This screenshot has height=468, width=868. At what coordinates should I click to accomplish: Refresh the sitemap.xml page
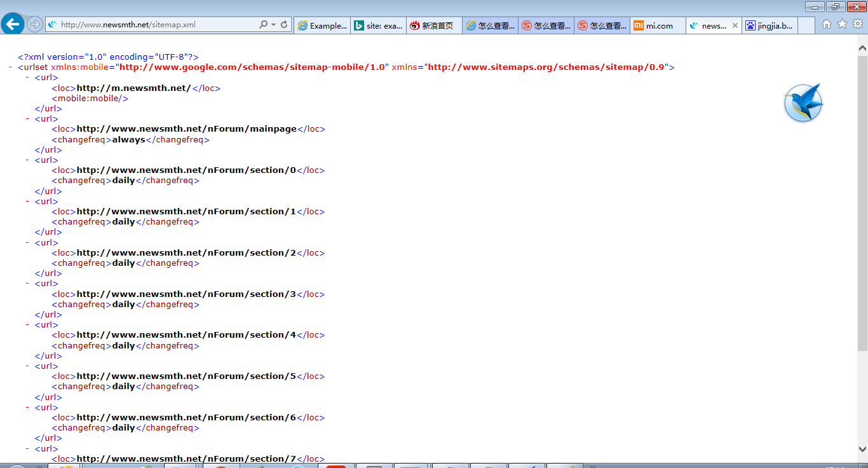[x=284, y=25]
